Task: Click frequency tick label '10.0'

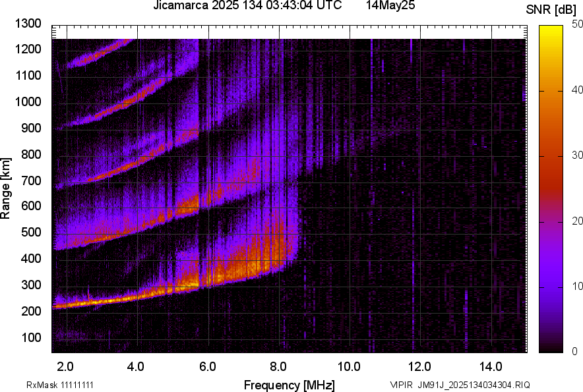Action: tap(349, 367)
